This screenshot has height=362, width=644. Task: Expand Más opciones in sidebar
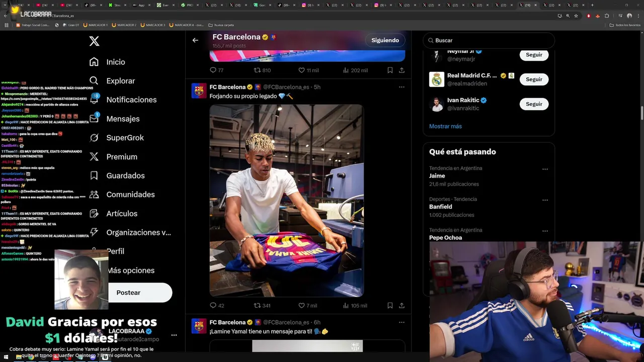point(131,270)
